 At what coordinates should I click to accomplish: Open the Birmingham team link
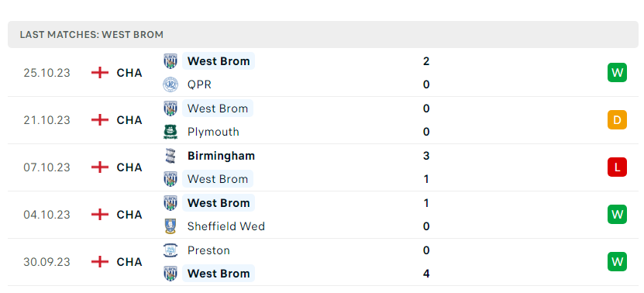221,156
